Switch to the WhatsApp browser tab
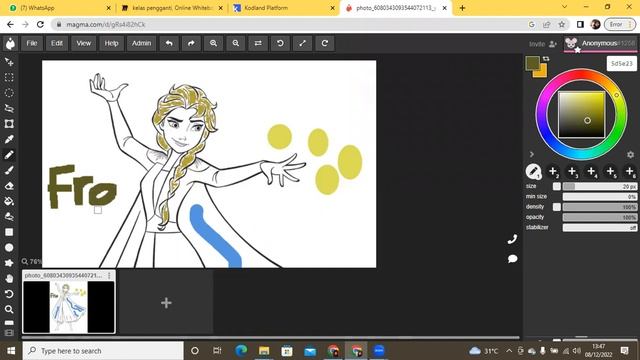The width and height of the screenshot is (640, 360). pos(60,8)
